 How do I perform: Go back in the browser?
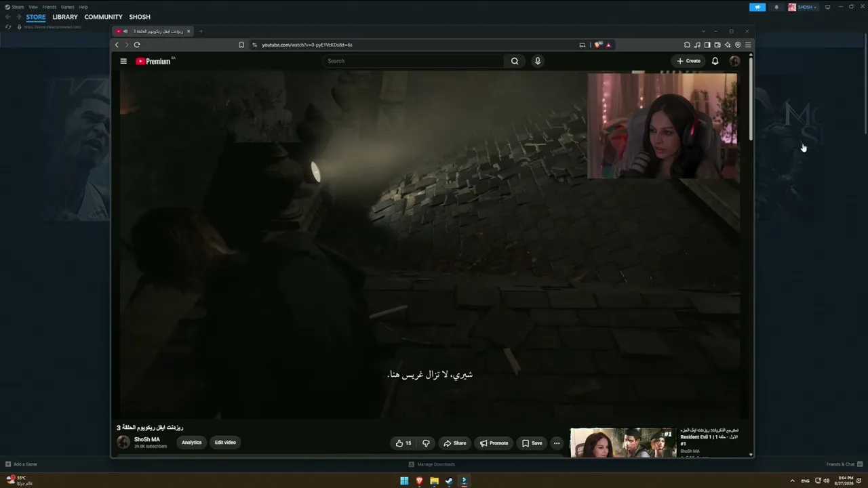[117, 45]
